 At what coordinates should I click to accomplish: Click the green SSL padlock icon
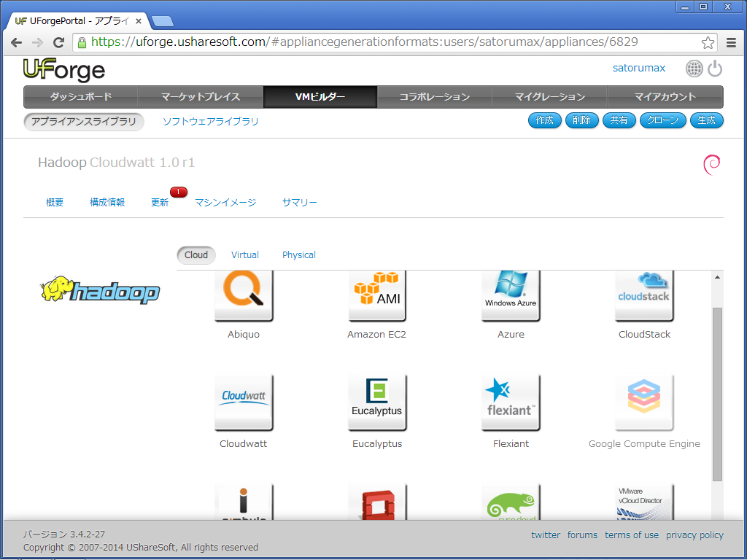pyautogui.click(x=82, y=42)
